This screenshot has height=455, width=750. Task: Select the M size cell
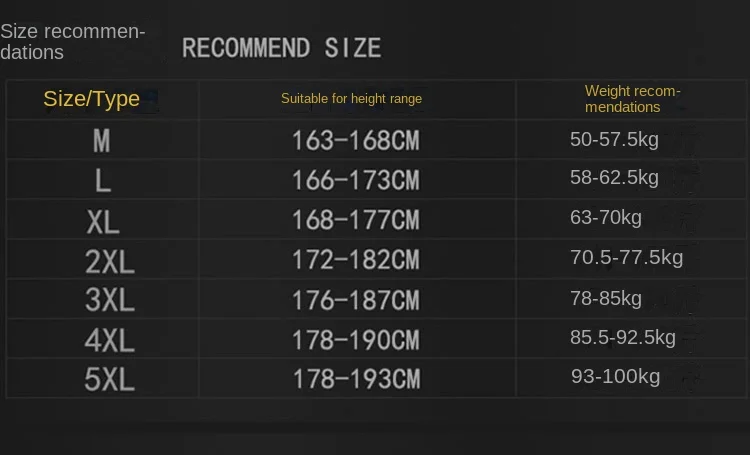pos(101,141)
